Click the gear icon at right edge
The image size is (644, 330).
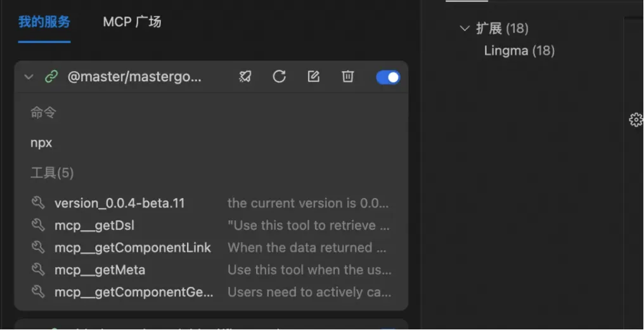[x=636, y=120]
